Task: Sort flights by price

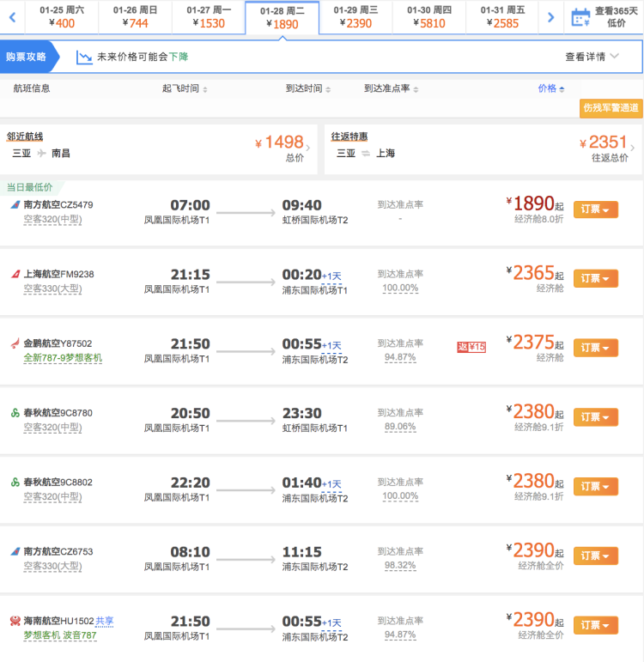Action: pos(550,88)
